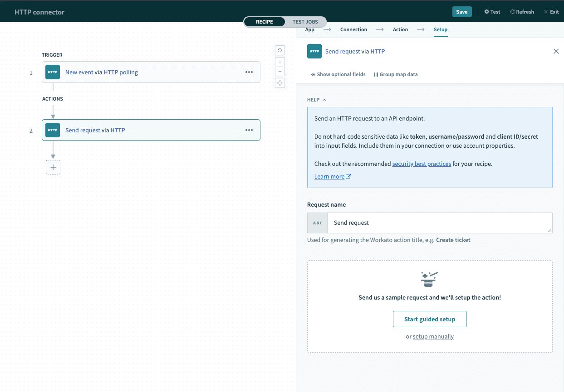
Task: Open the trigger step options menu
Action: coord(249,72)
